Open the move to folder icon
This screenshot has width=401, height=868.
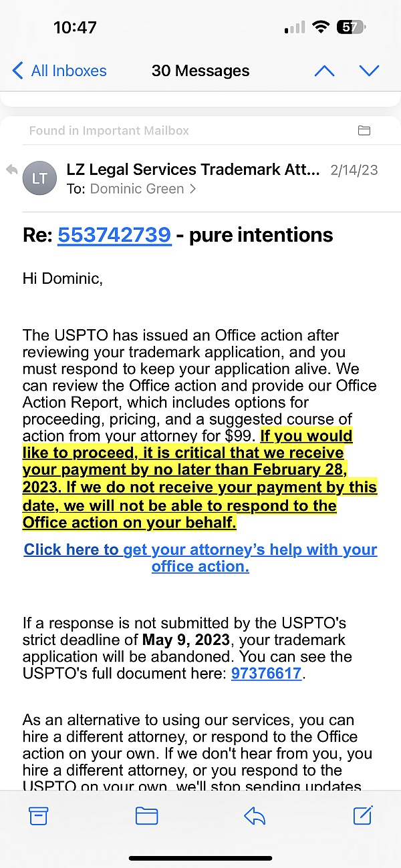point(146,816)
